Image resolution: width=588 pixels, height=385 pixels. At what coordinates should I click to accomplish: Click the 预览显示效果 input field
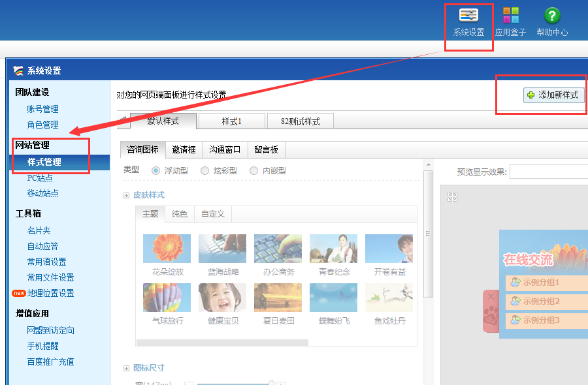click(548, 172)
